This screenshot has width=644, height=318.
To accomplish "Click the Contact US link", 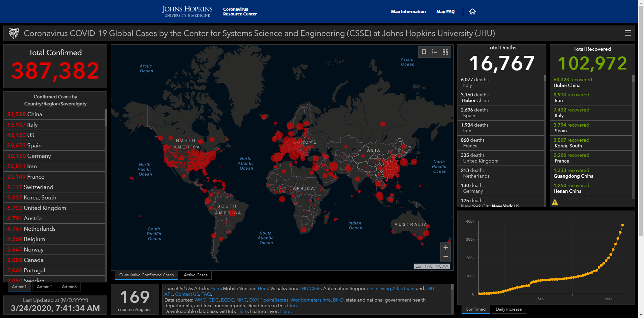I will (187, 294).
